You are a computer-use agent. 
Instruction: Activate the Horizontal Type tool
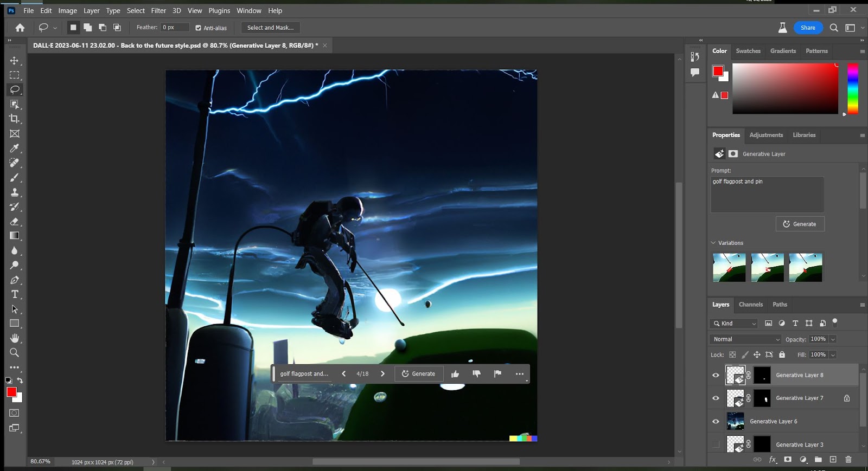click(15, 294)
